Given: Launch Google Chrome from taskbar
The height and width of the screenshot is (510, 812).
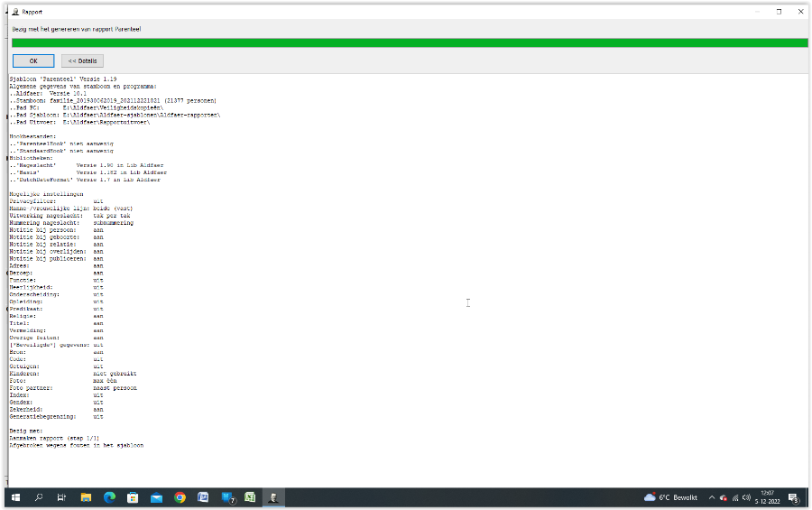Looking at the screenshot, I should (x=180, y=497).
